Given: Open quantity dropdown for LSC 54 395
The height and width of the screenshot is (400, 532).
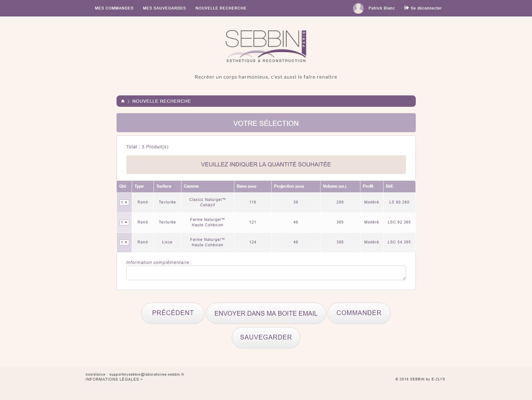Looking at the screenshot, I should [124, 242].
